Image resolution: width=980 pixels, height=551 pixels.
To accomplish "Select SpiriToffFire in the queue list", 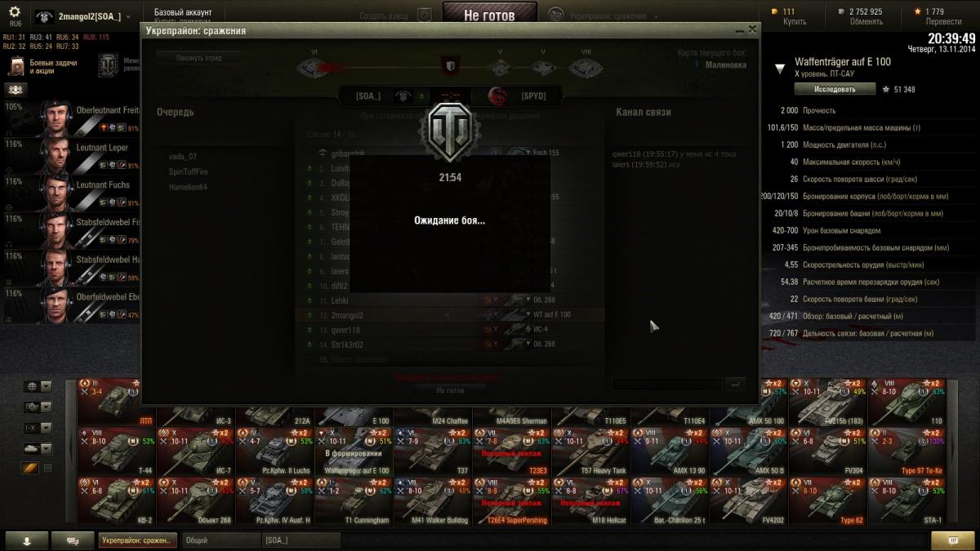I will coord(189,171).
